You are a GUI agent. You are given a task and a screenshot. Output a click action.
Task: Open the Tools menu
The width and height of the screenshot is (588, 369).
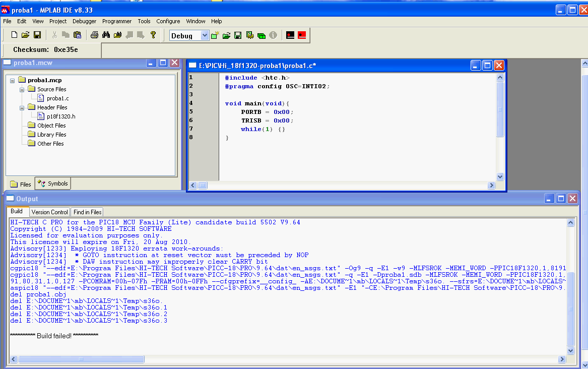pyautogui.click(x=144, y=21)
